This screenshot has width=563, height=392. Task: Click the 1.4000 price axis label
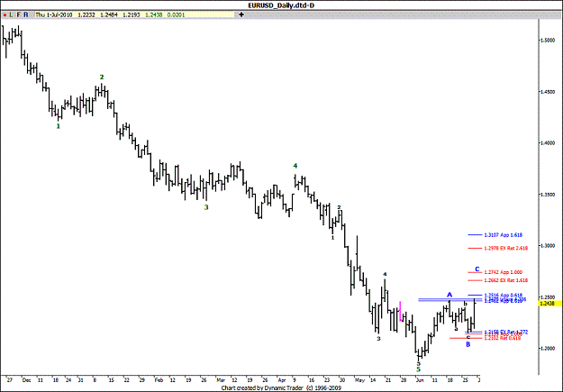tap(548, 143)
